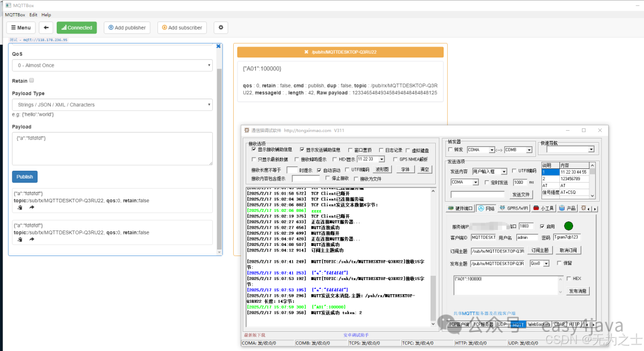Screen dimensions: 644x351
Task: Click the 发布消息 publish message button
Action: click(578, 291)
